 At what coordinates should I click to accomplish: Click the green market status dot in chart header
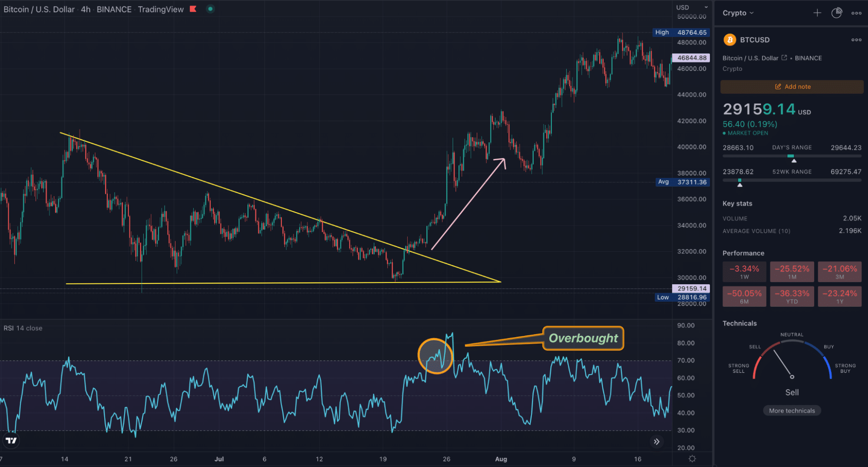pos(210,9)
